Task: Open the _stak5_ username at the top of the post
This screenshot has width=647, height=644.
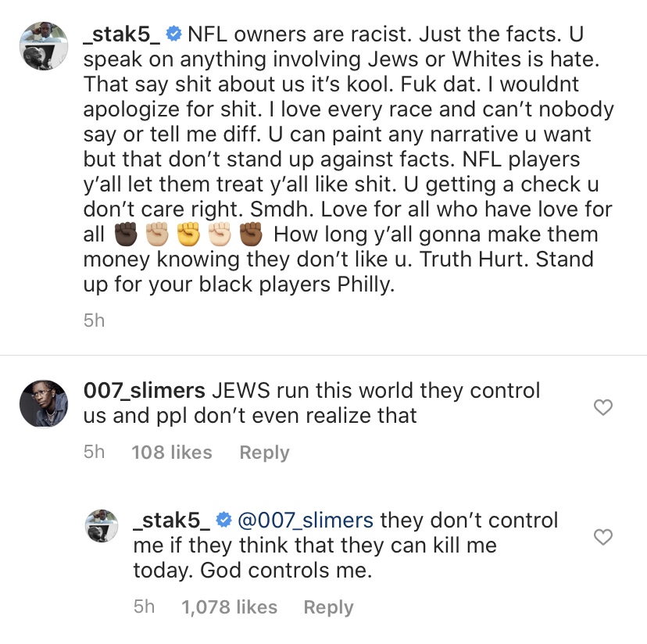Action: pyautogui.click(x=123, y=34)
